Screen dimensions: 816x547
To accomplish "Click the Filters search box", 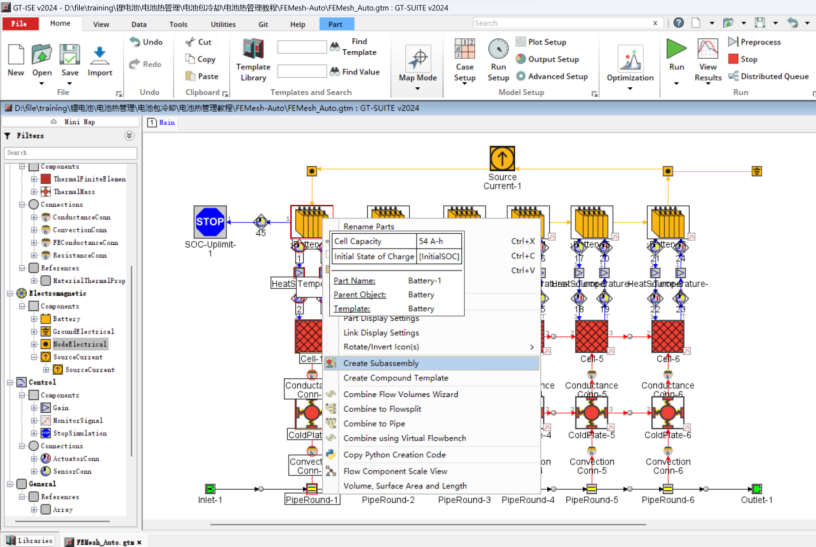I will tap(71, 152).
